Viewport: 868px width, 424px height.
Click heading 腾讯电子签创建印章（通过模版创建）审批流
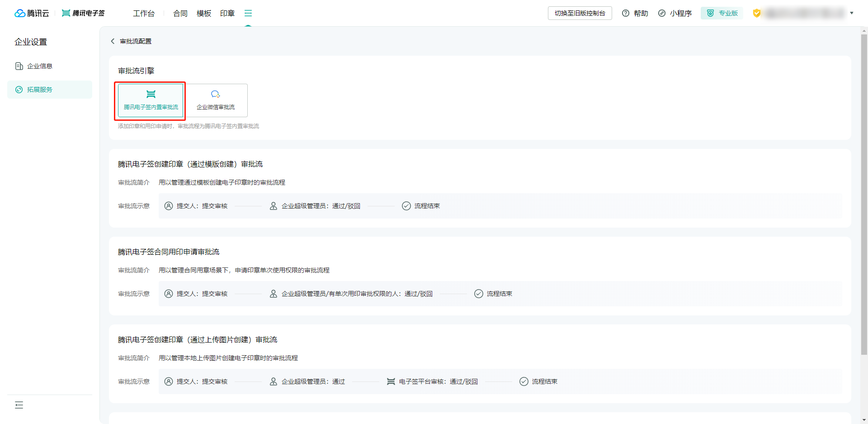tap(190, 164)
